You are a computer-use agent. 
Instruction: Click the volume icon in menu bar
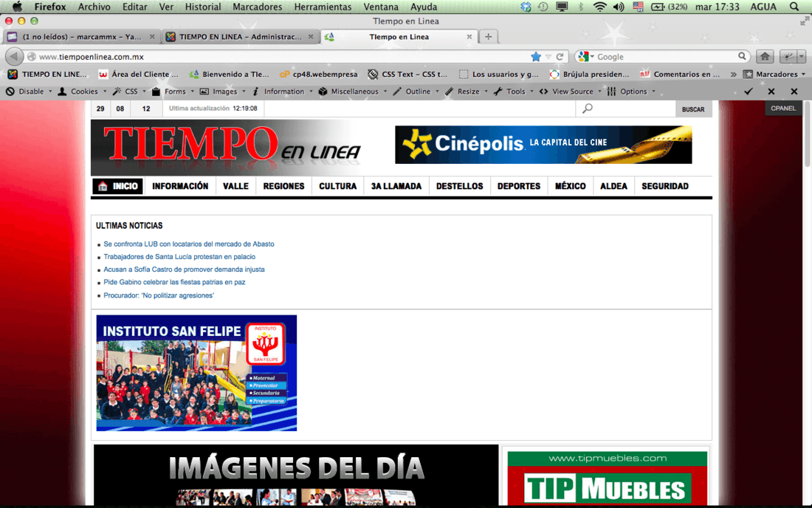(x=619, y=7)
